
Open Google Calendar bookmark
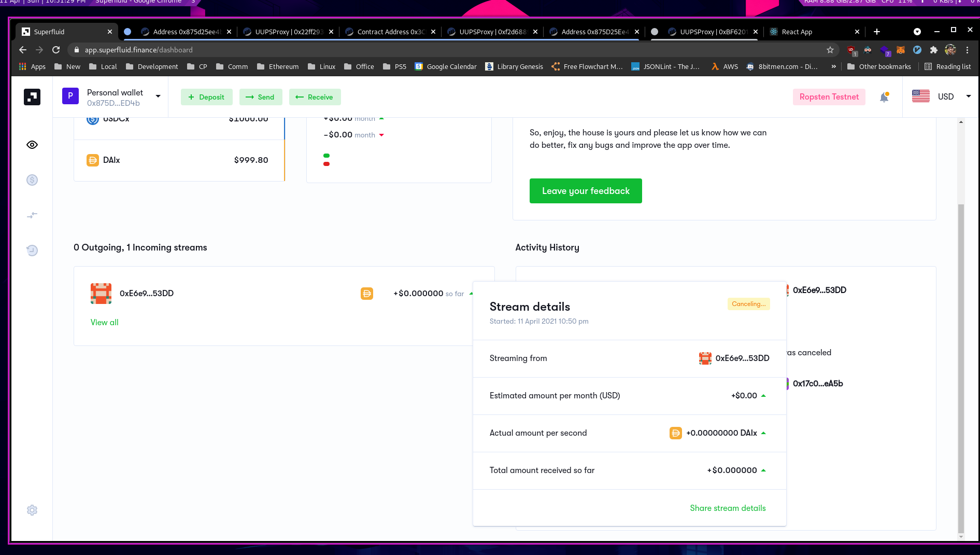pos(446,66)
